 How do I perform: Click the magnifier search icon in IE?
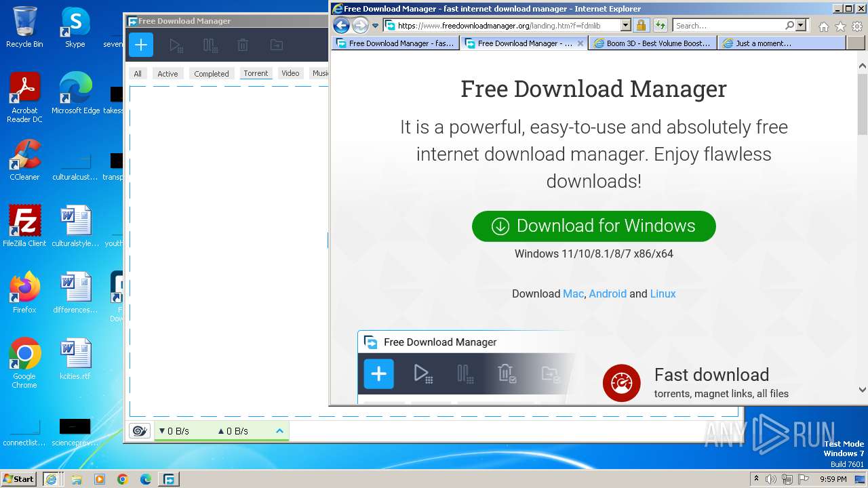click(789, 26)
